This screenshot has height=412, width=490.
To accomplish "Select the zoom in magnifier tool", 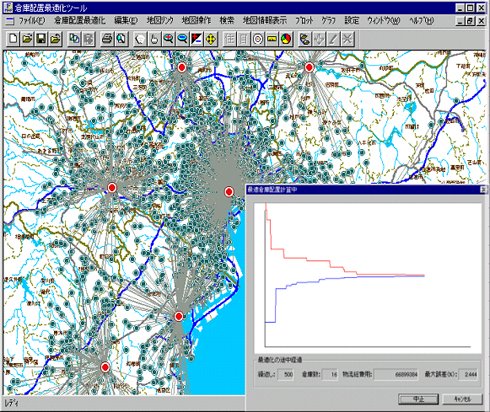I will (x=168, y=39).
